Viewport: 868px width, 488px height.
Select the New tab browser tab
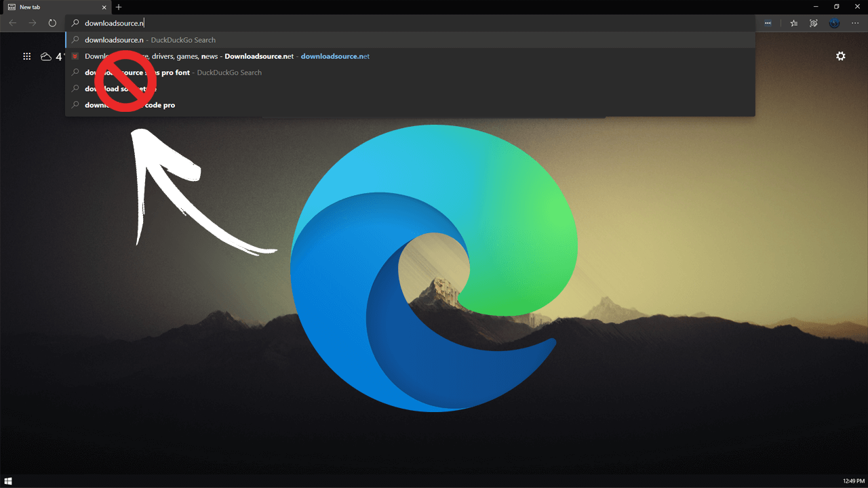pyautogui.click(x=57, y=7)
